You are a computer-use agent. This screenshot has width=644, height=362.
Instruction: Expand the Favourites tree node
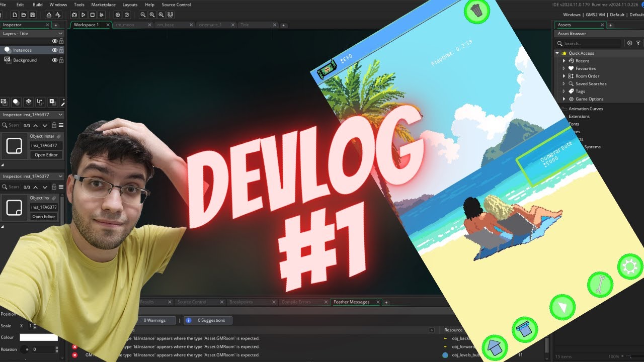coord(564,68)
